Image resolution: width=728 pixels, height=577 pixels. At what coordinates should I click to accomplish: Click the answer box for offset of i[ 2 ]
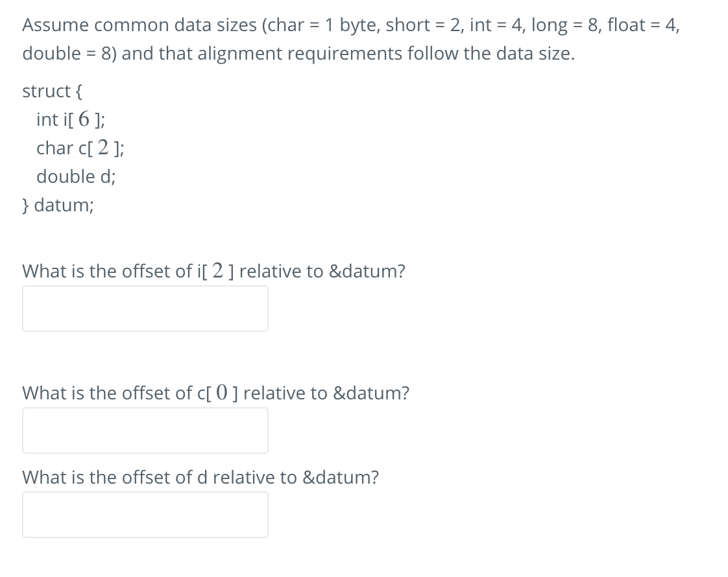tap(145, 308)
